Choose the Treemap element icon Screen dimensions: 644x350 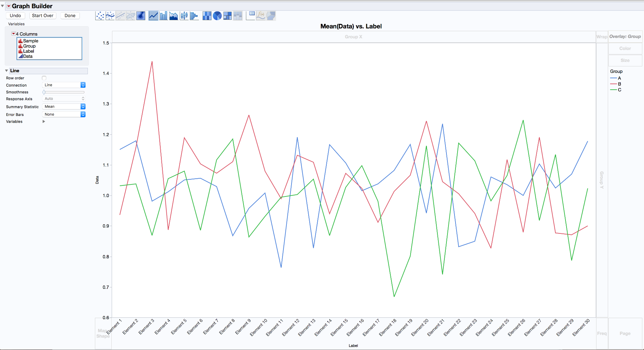coord(227,16)
